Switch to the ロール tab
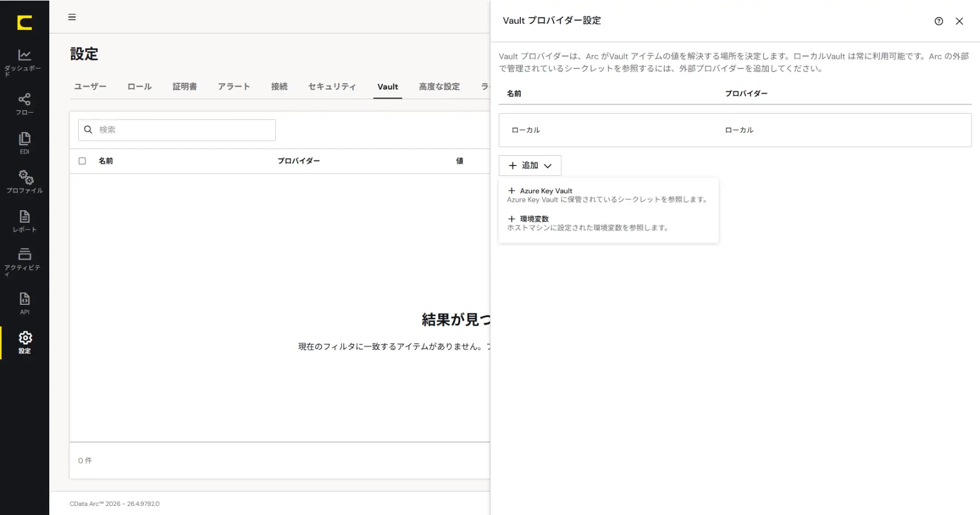 [139, 87]
